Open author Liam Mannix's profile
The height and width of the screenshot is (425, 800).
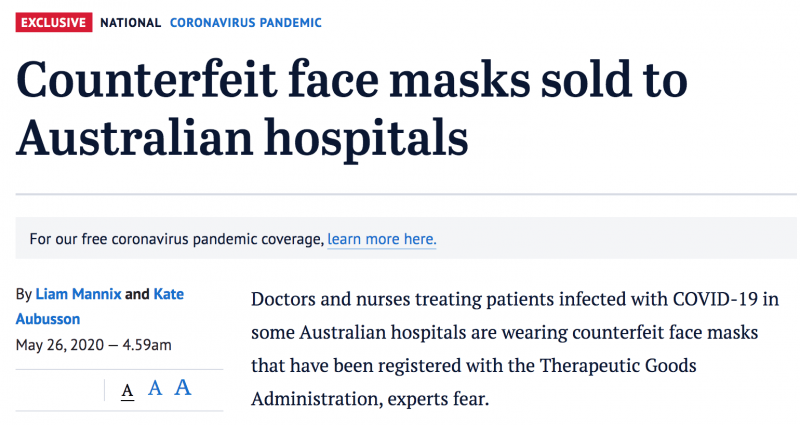[x=78, y=294]
